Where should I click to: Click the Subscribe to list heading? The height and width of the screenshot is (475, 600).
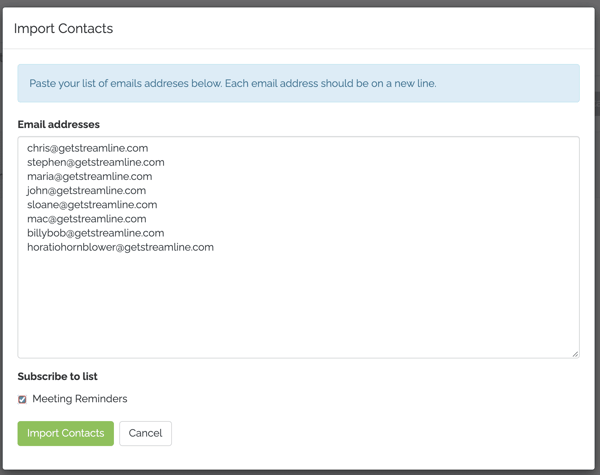[x=57, y=376]
